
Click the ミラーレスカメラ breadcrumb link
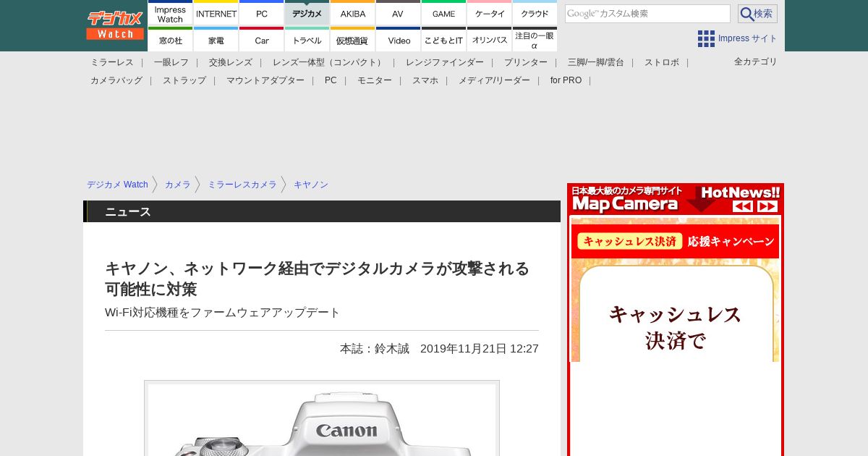pyautogui.click(x=242, y=185)
